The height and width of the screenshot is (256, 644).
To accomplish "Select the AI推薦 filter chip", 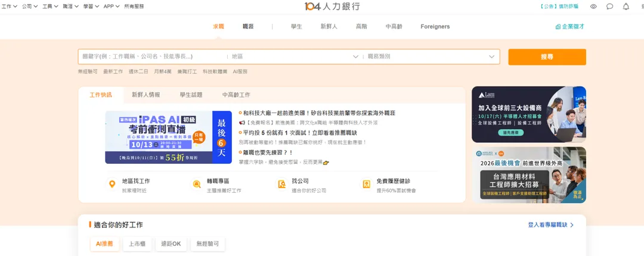I will tap(105, 243).
